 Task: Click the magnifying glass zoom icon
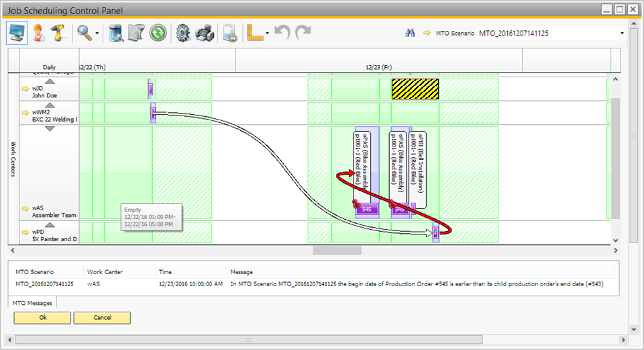[84, 33]
